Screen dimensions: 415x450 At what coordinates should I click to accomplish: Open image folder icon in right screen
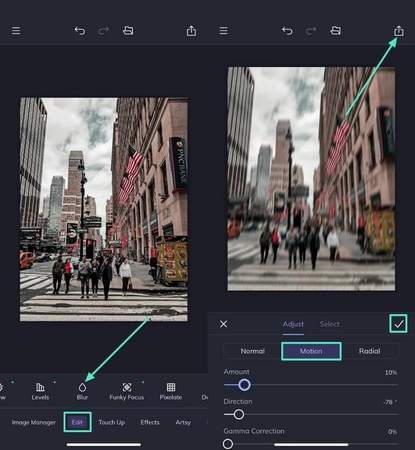tap(335, 31)
